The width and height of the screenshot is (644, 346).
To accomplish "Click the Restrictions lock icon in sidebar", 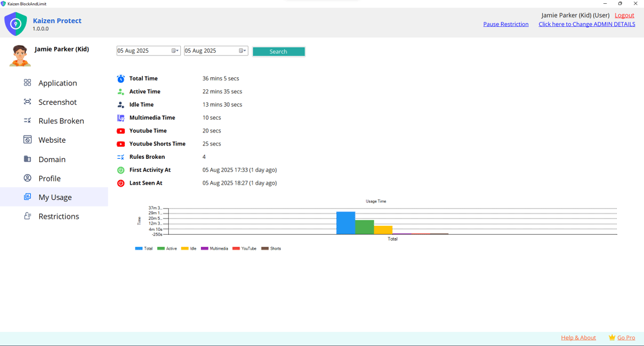I will tap(27, 216).
